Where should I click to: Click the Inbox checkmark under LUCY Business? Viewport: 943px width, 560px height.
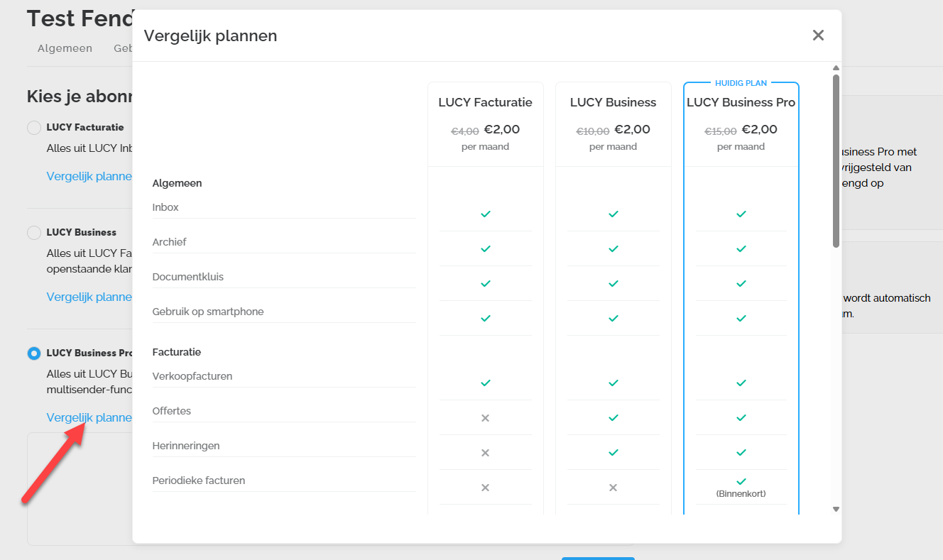tap(614, 214)
